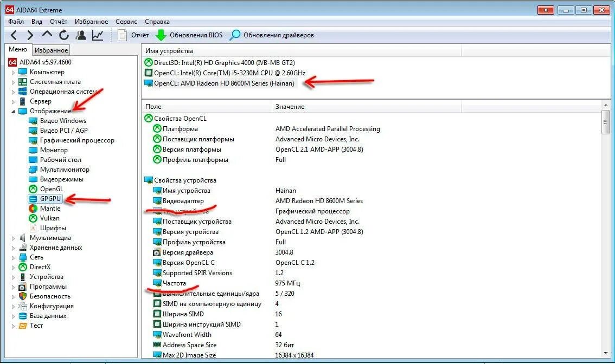The image size is (615, 364).
Task: Switch to the Меню tab
Action: coord(18,49)
